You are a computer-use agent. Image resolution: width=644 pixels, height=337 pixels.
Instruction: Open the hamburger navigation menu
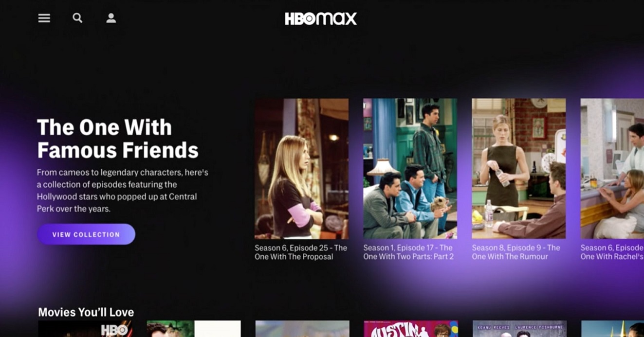(44, 18)
